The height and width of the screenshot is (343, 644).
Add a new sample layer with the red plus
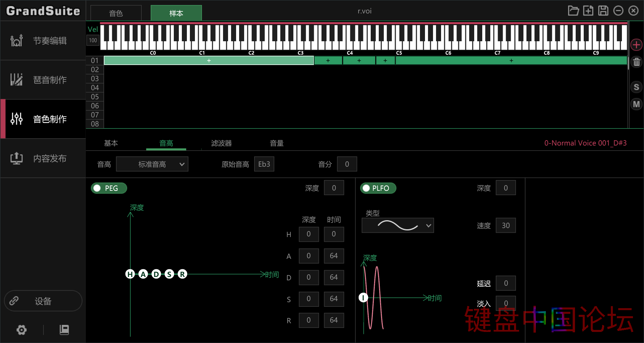point(636,45)
